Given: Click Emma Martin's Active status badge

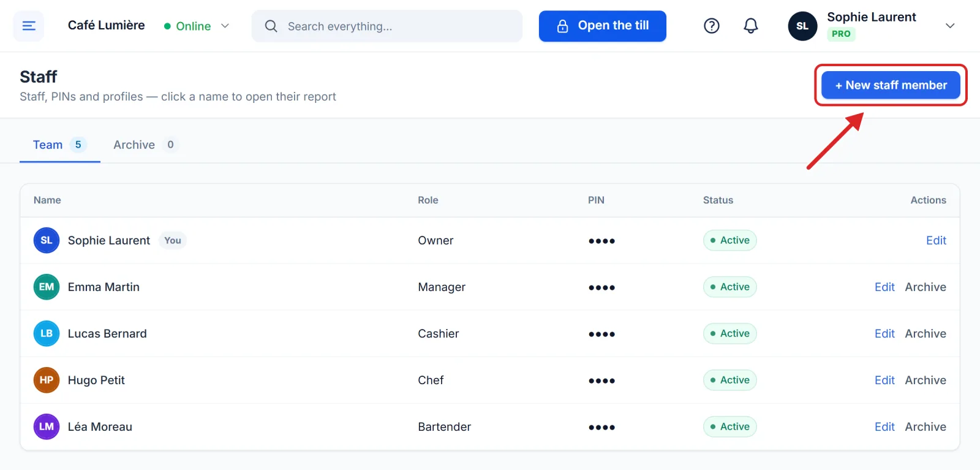Looking at the screenshot, I should (730, 287).
